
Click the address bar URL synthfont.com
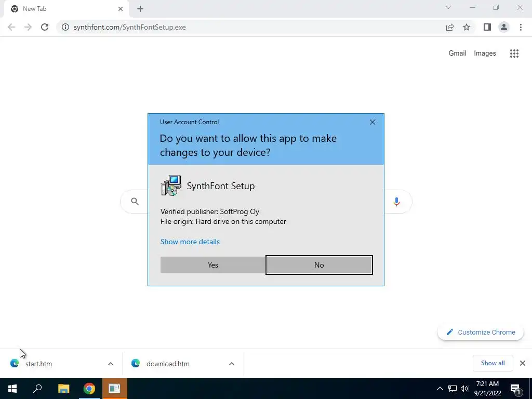pos(129,27)
